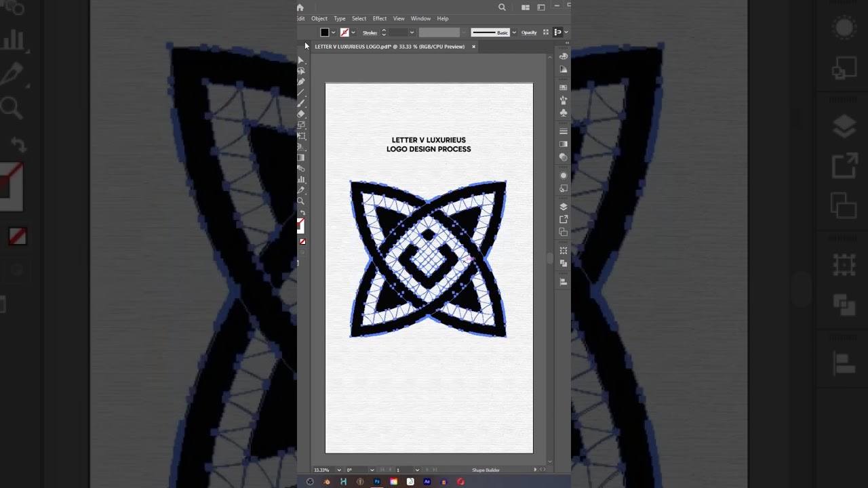Switch to LETTER V LUXURIEUS LOGO.pdf tab
The image size is (868, 488).
[x=390, y=47]
